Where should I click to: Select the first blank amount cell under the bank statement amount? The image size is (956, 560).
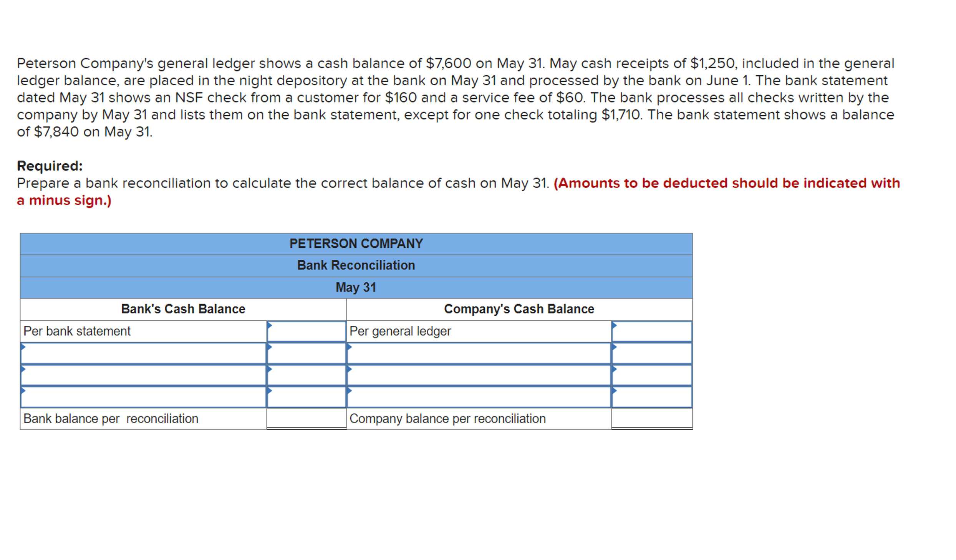tap(306, 353)
